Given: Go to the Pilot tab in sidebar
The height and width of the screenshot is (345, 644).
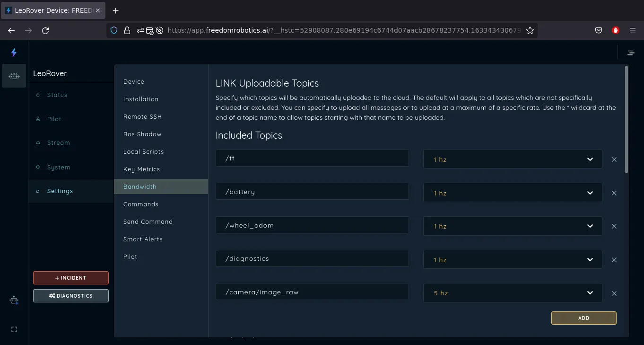Looking at the screenshot, I should tap(54, 119).
